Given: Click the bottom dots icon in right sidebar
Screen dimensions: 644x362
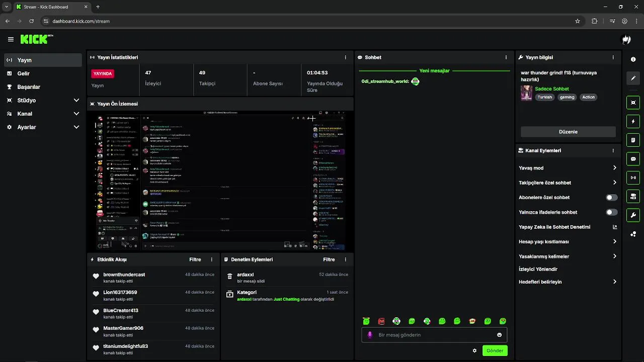Looking at the screenshot, I should 633,234.
